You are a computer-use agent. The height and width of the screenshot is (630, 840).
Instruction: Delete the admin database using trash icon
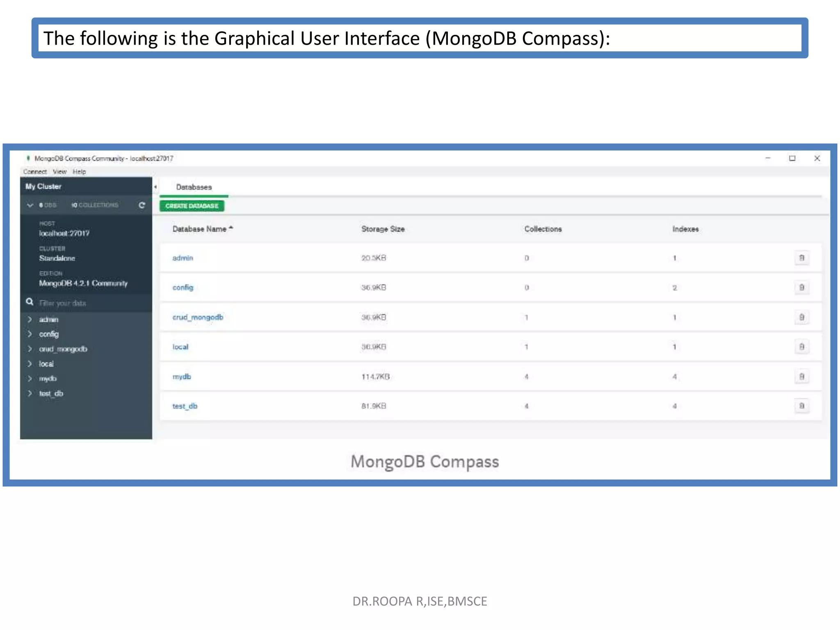(x=801, y=258)
